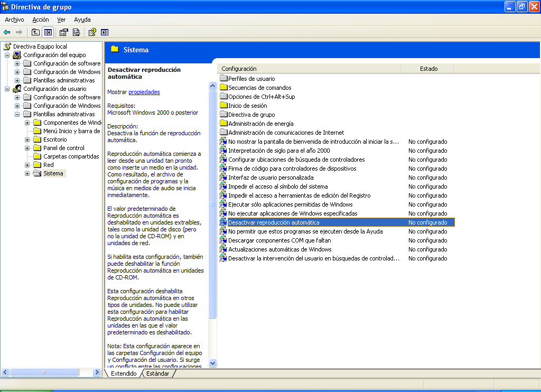The image size is (541, 392).
Task: Collapse the Configuración del equipo node
Action: [7, 55]
